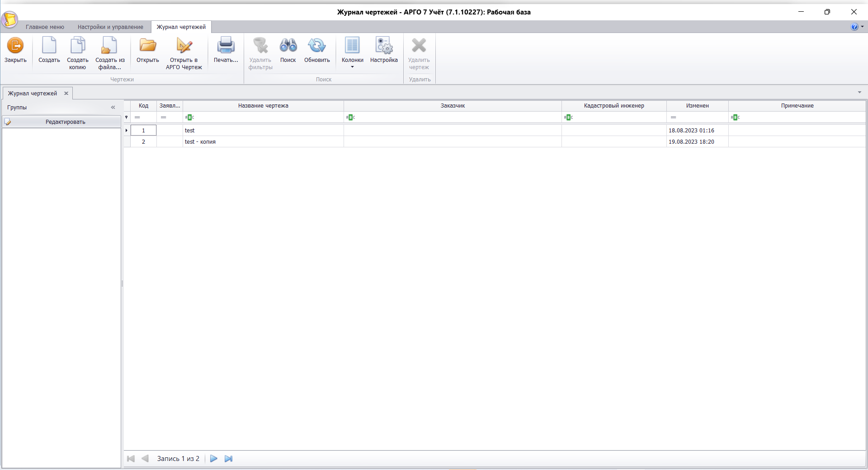This screenshot has height=470, width=868.
Task: Refresh the list with Обновить
Action: pos(317,46)
